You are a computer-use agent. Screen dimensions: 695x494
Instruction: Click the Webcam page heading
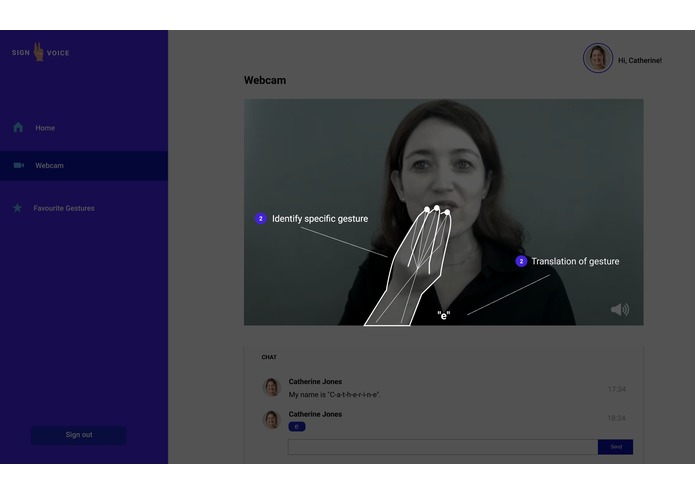(265, 81)
